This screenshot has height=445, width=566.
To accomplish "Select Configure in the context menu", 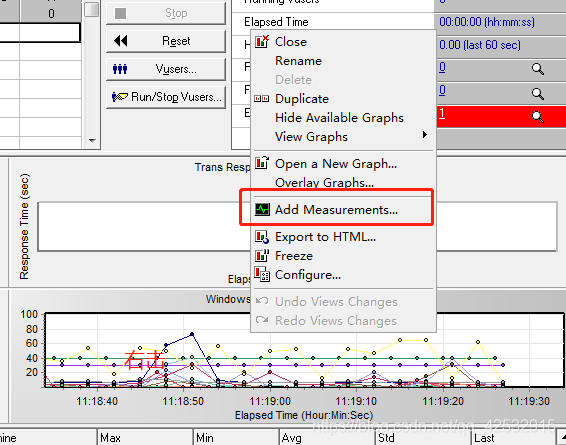I will coord(308,275).
